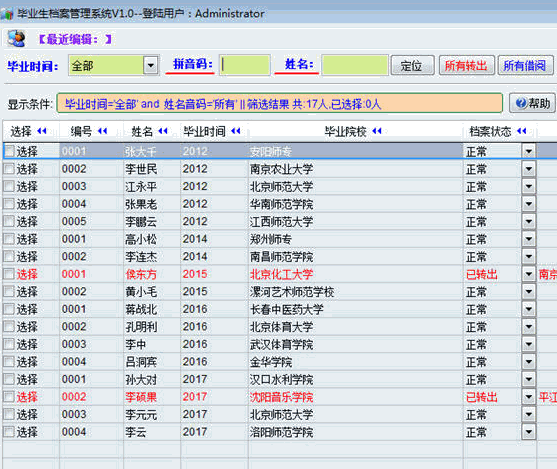Screen dimensions: 557x469
Task: Click the 定位 button
Action: (412, 65)
